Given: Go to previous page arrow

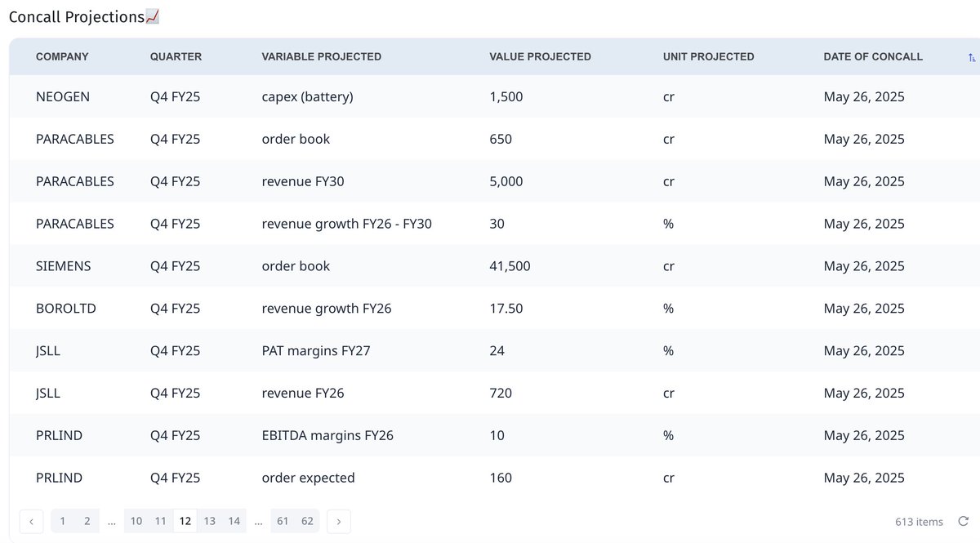Looking at the screenshot, I should pos(32,521).
